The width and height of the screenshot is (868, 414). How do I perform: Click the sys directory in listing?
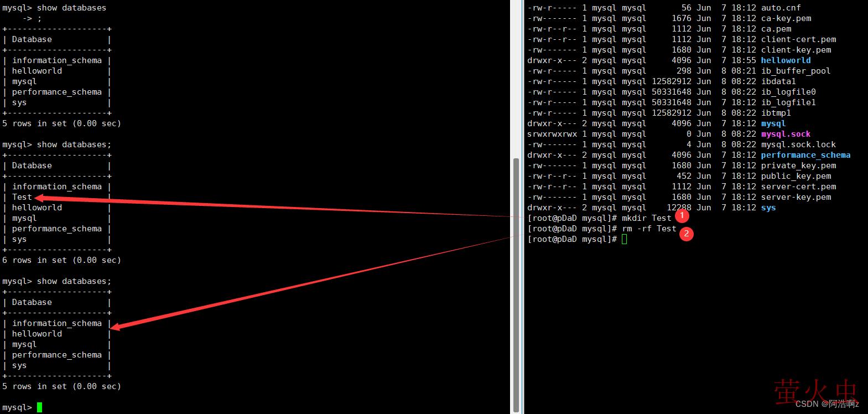(x=768, y=208)
